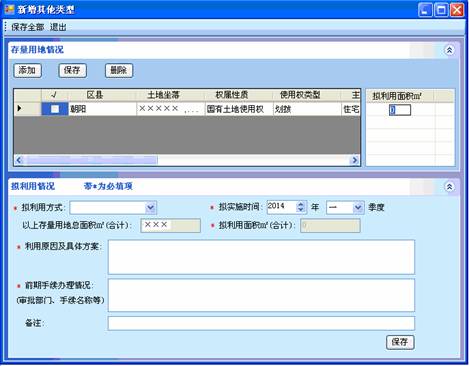Viewport: 469px width, 366px height.
Task: Click the 使用权类型 column header
Action: pyautogui.click(x=307, y=95)
